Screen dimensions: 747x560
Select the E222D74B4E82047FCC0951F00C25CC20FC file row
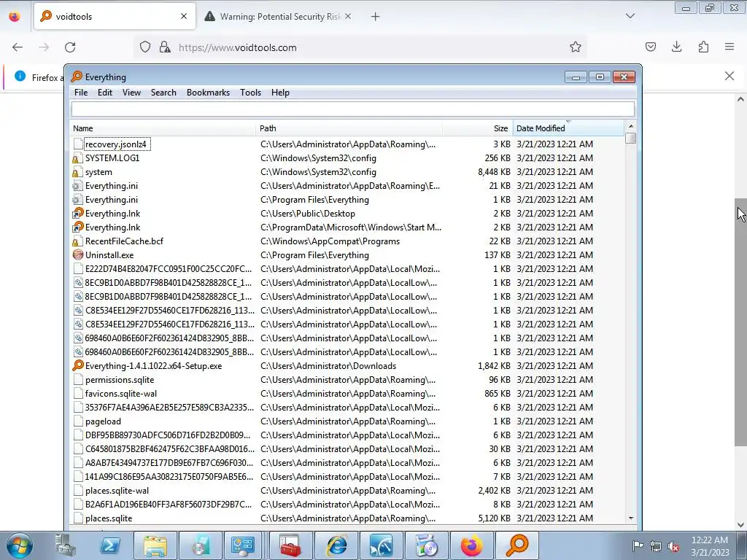tap(347, 269)
